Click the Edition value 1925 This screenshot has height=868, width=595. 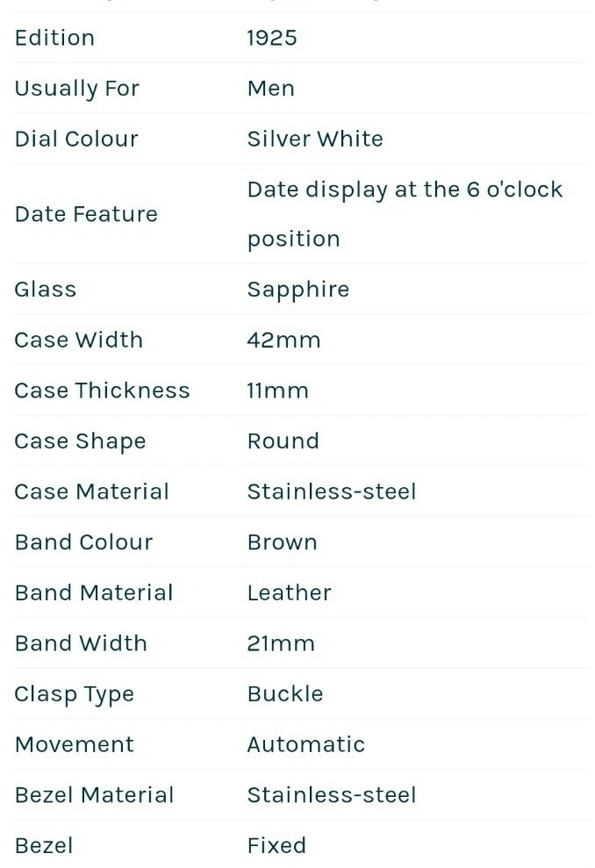[272, 38]
